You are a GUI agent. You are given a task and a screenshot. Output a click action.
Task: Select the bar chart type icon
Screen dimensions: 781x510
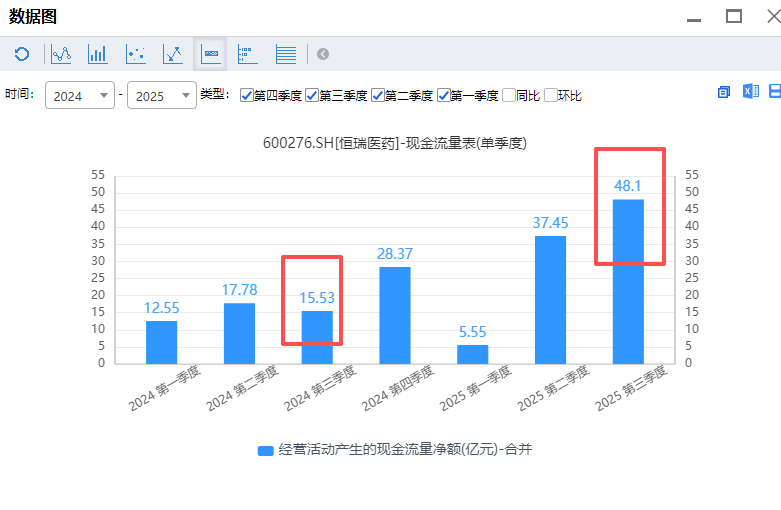pos(98,54)
